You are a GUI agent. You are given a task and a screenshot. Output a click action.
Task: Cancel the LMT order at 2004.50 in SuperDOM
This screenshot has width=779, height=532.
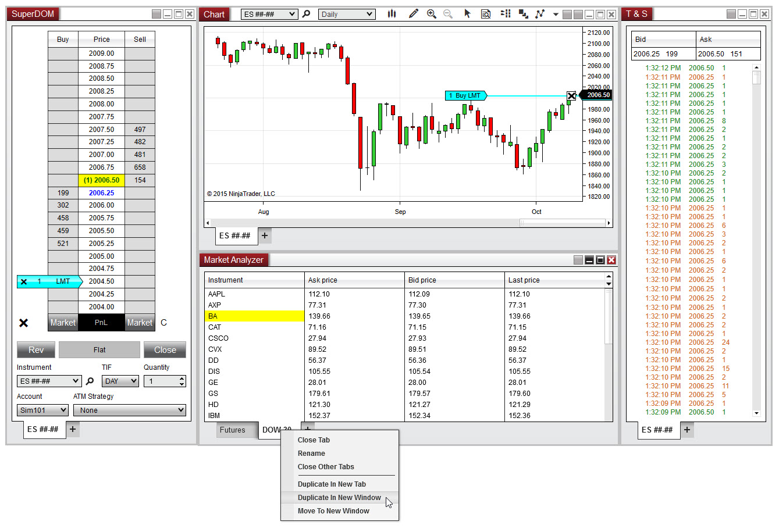tap(24, 282)
